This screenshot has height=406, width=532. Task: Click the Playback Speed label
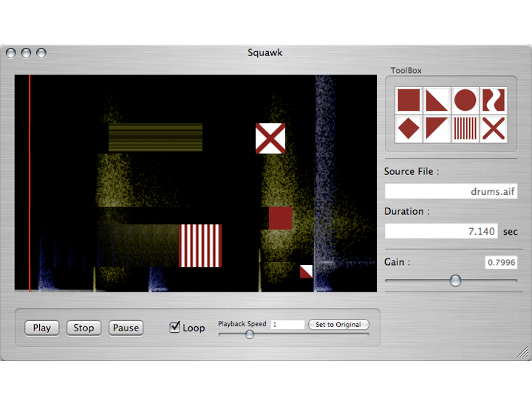pyautogui.click(x=242, y=323)
